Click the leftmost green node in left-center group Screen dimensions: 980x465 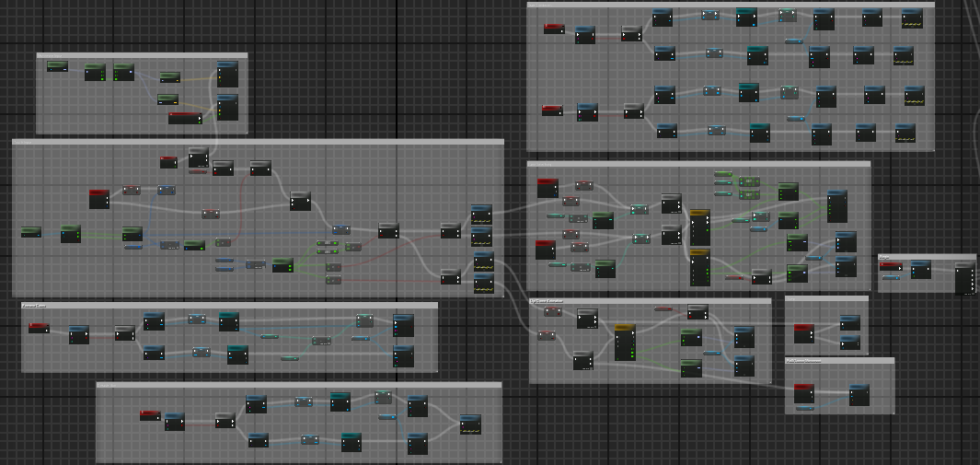tap(31, 232)
